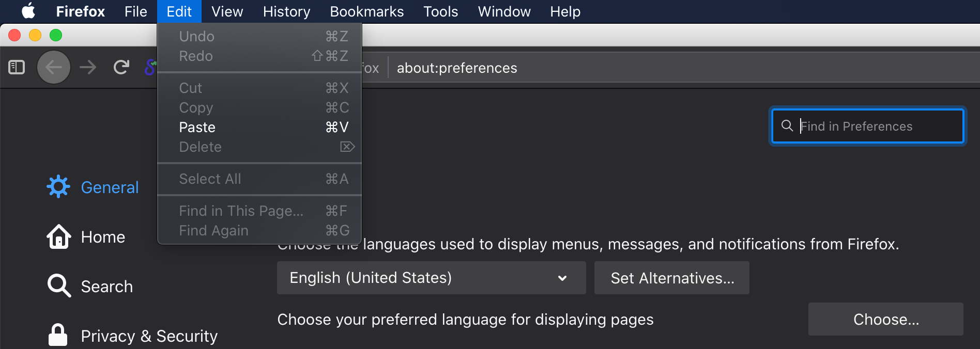This screenshot has width=980, height=349.
Task: Open the Tools menu
Action: [440, 11]
